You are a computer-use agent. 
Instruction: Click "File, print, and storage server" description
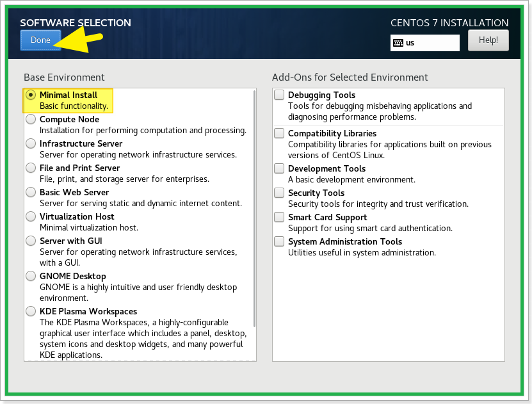(x=124, y=179)
